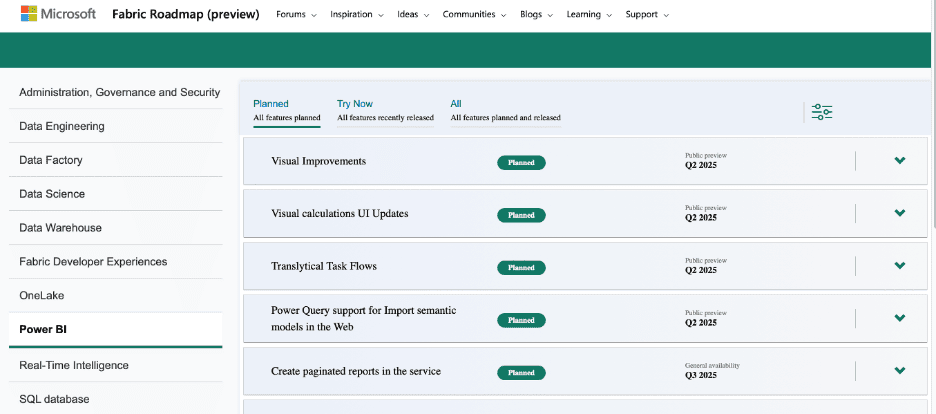Select the Data Factory category

(x=116, y=160)
